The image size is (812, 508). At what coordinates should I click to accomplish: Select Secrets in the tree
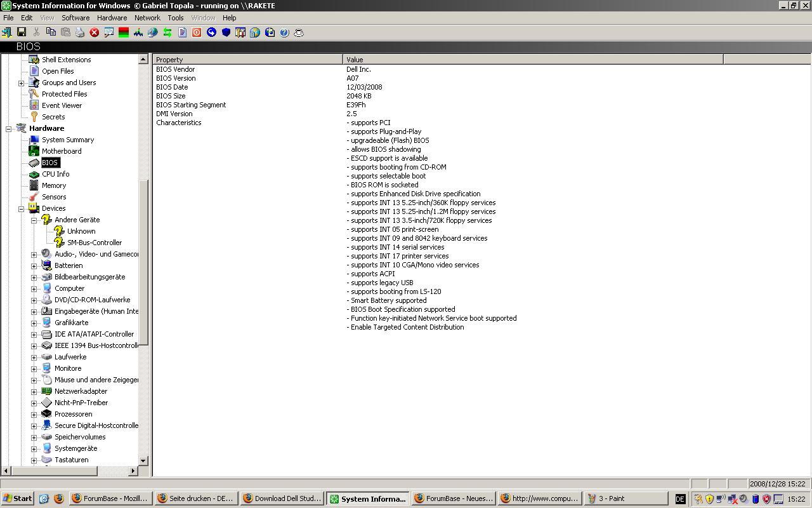pyautogui.click(x=53, y=117)
